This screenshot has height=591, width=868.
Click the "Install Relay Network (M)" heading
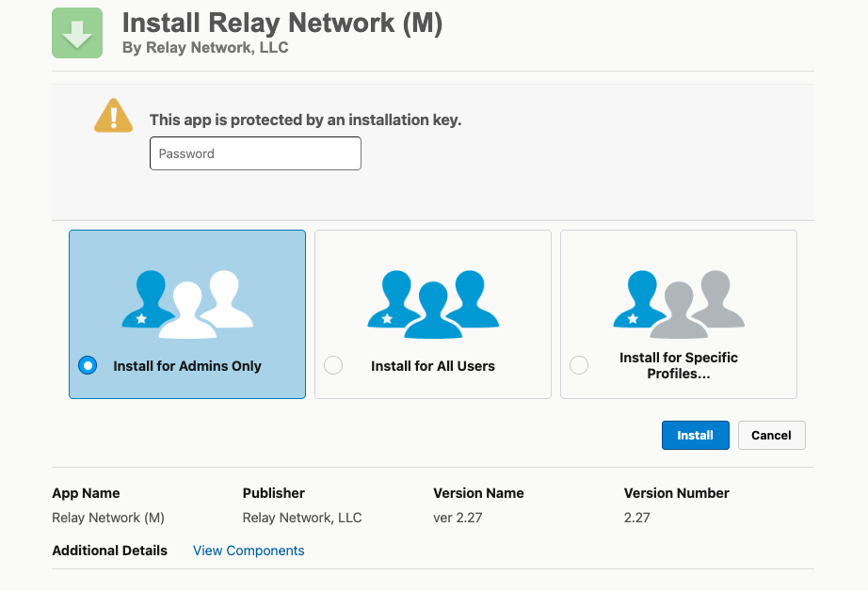[282, 24]
